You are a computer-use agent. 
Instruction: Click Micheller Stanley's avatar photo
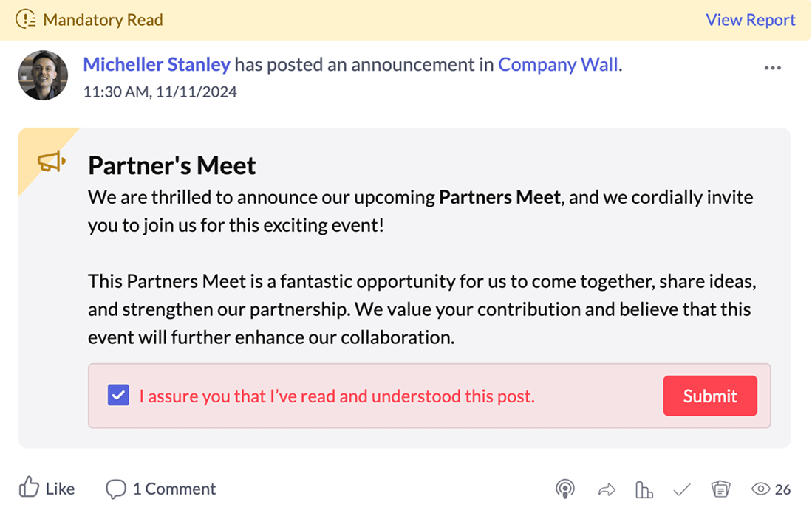(43, 75)
